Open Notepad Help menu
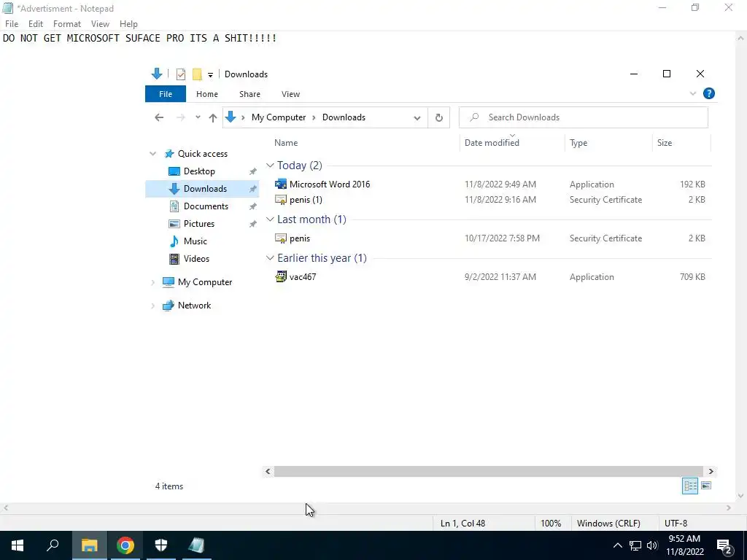The height and width of the screenshot is (560, 747). pyautogui.click(x=128, y=24)
